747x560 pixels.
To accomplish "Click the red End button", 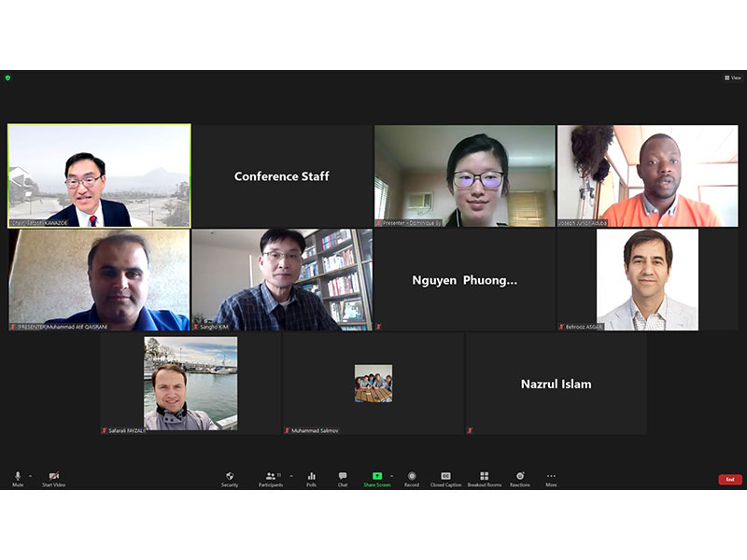I will coord(730,480).
